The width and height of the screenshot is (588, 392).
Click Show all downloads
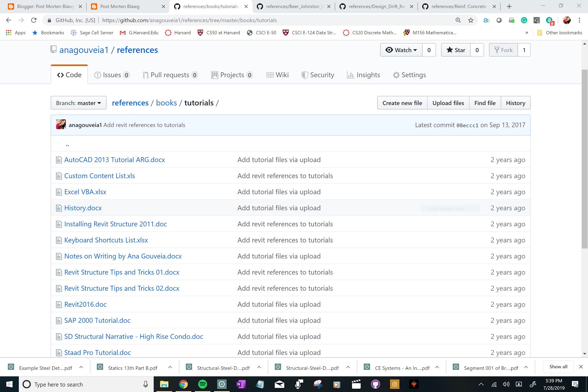[x=558, y=367]
